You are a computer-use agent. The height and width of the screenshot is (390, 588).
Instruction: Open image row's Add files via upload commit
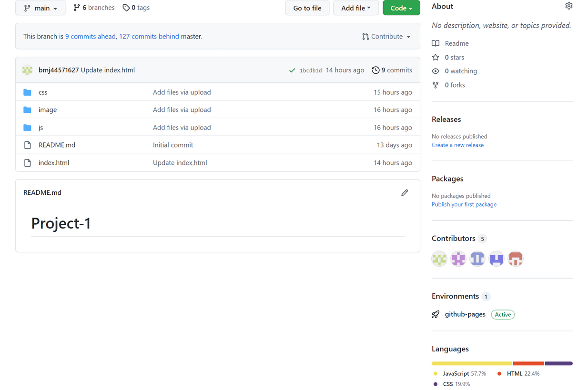click(182, 110)
